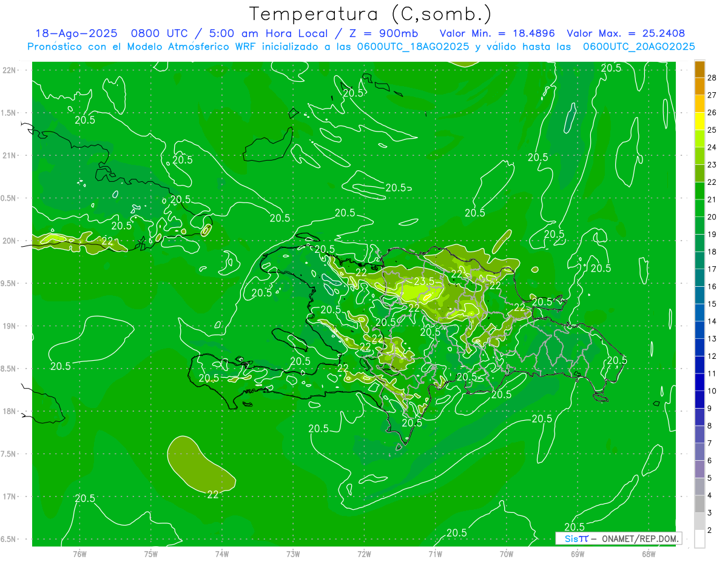Viewport: 728px width, 562px height.
Task: Click the "69W" longitude axis label
Action: tap(578, 554)
